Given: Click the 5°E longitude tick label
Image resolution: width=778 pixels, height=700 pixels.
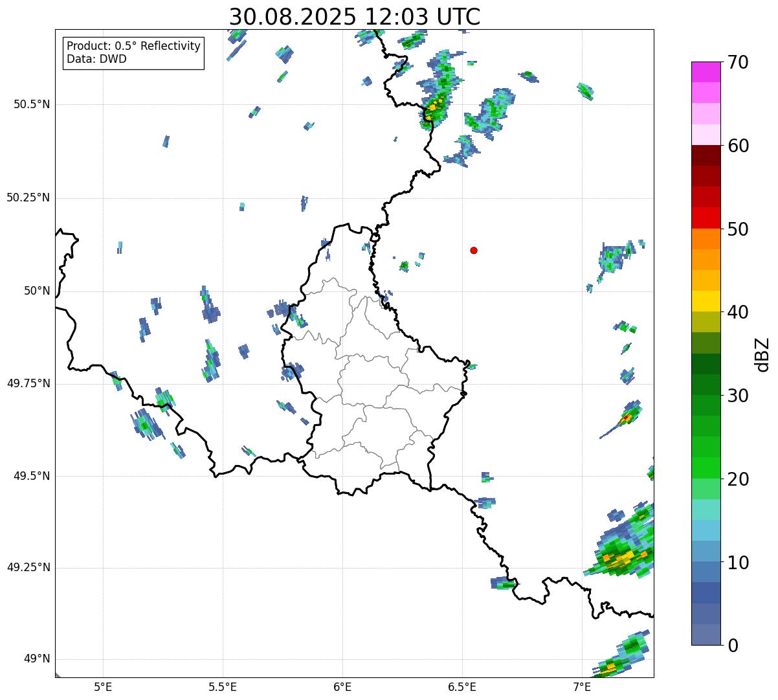Looking at the screenshot, I should (x=103, y=686).
